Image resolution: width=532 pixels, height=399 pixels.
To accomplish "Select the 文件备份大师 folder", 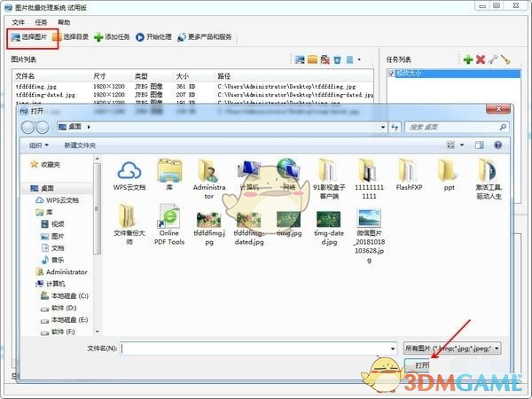I will click(129, 224).
